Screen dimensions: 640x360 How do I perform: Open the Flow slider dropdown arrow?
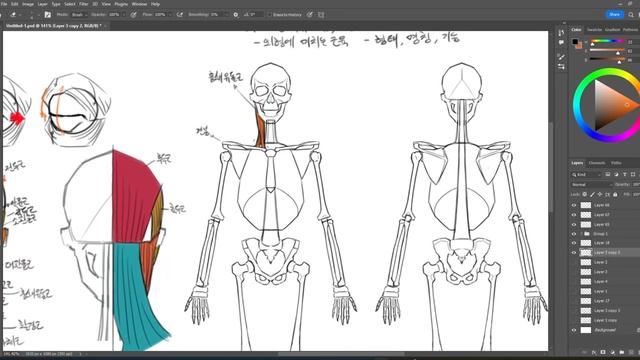pos(170,15)
